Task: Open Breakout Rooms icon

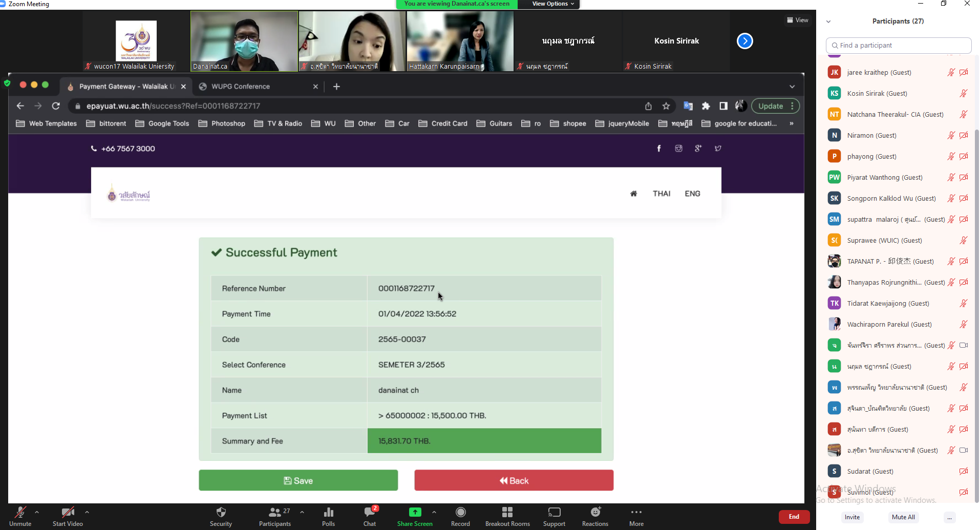Action: [507, 513]
